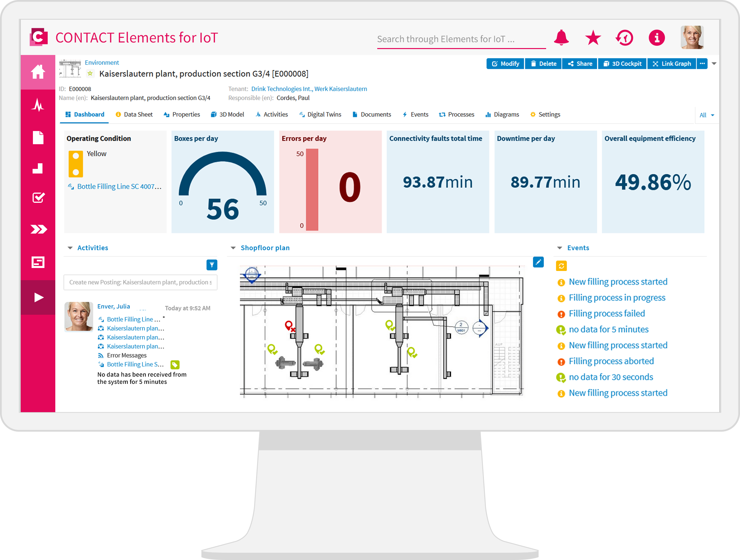Open the notifications bell icon

click(561, 38)
